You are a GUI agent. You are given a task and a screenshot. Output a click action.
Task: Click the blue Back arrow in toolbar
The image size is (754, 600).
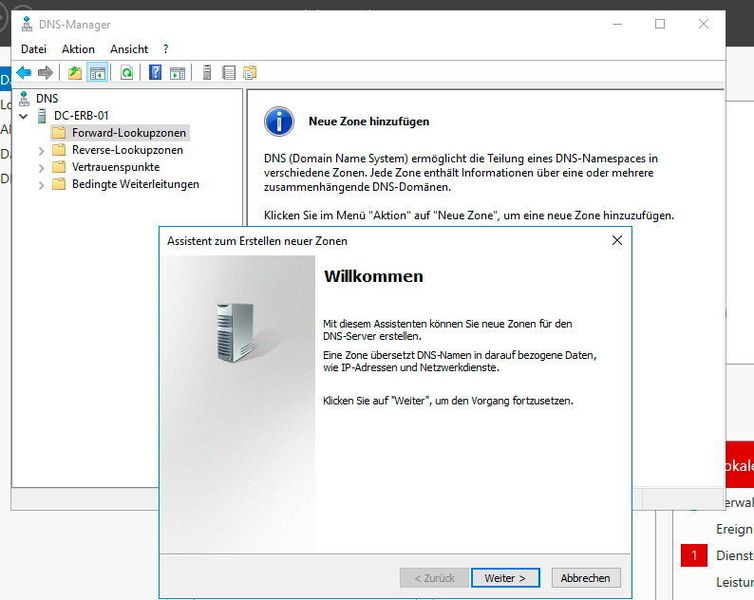(x=23, y=72)
